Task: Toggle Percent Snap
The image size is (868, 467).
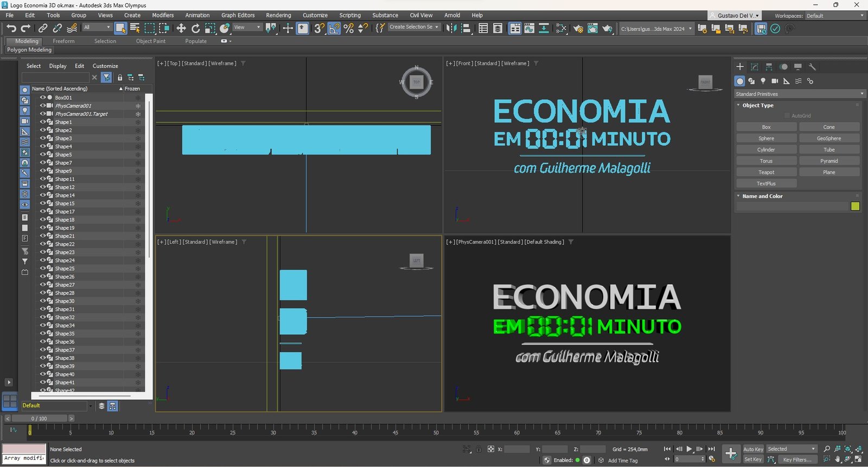Action: [349, 28]
